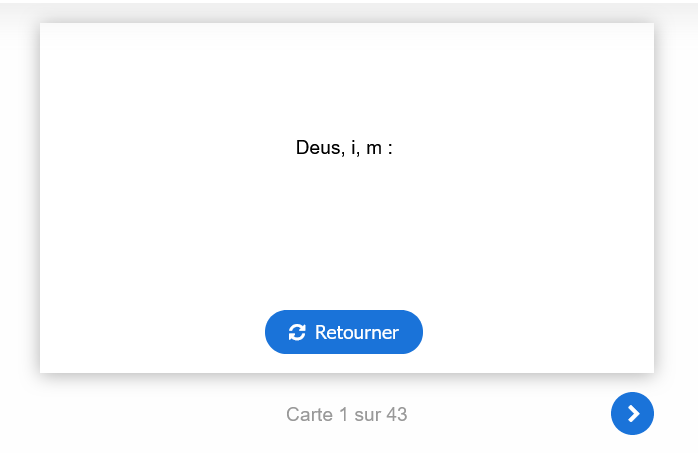Click the circular arrows flip icon
This screenshot has height=453, width=698.
coord(297,332)
